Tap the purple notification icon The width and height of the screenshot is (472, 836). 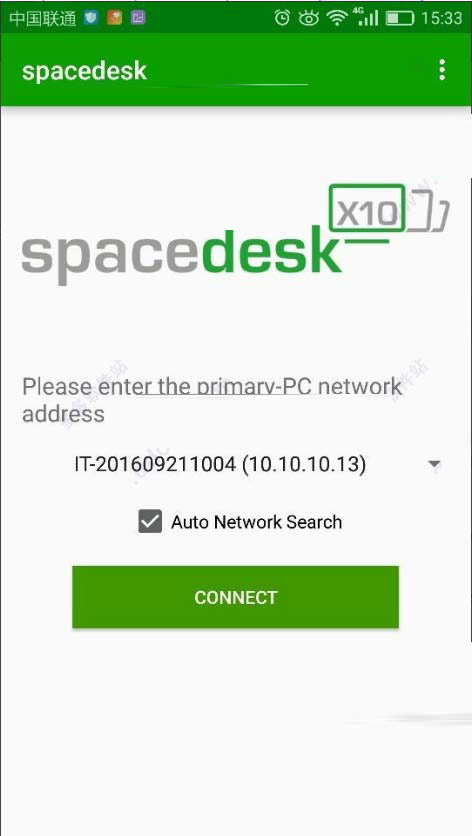(138, 18)
